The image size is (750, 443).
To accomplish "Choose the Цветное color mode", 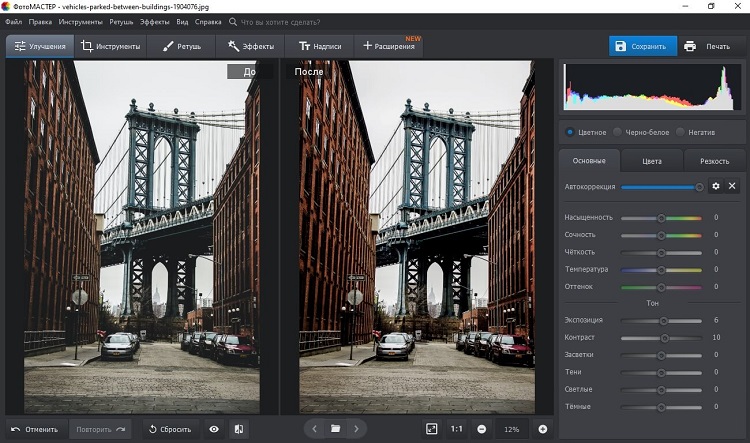I will (570, 132).
